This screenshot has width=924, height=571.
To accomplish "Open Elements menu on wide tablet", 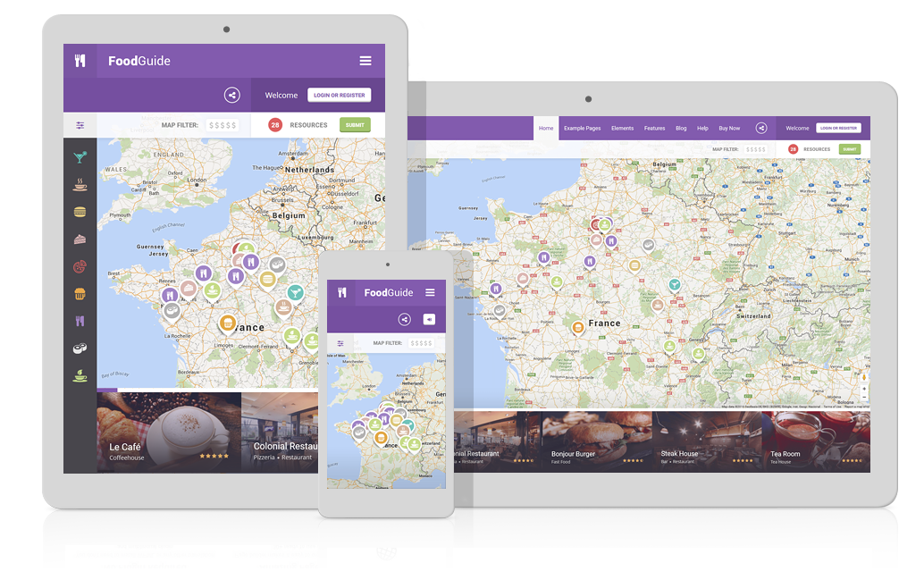I will click(622, 128).
